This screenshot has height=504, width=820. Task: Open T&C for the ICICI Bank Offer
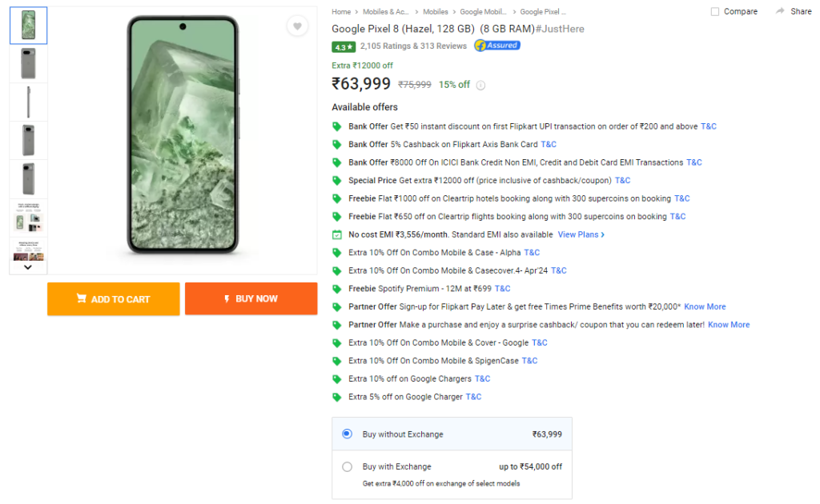(693, 162)
